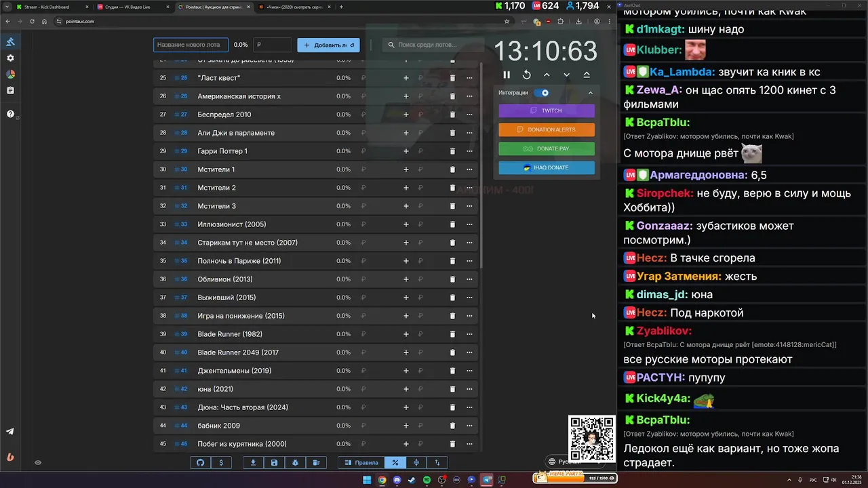Viewport: 868px width, 488px height.
Task: Click the clear all lots trash-list icon
Action: click(316, 462)
